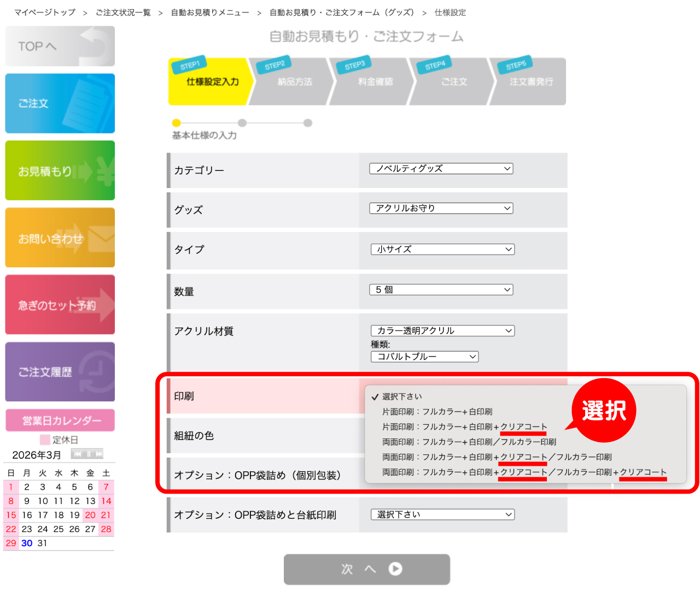Click day 30 in the calendar
This screenshot has height=597, width=700.
(x=27, y=543)
